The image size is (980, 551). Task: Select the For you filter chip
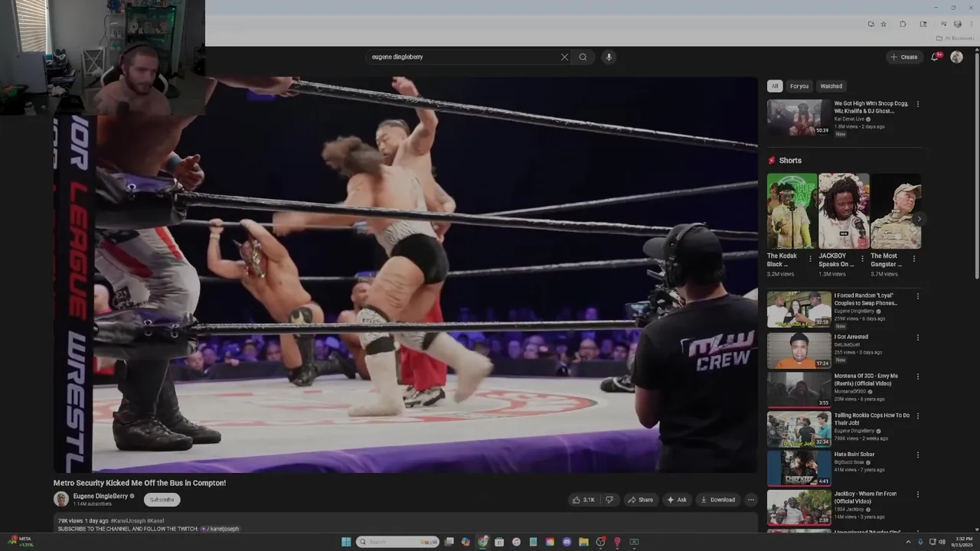point(799,86)
